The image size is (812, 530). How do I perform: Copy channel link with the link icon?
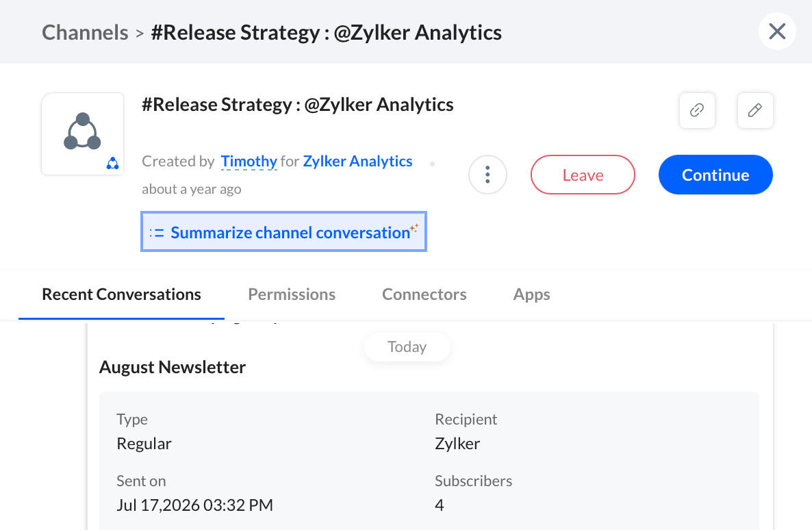(x=697, y=110)
